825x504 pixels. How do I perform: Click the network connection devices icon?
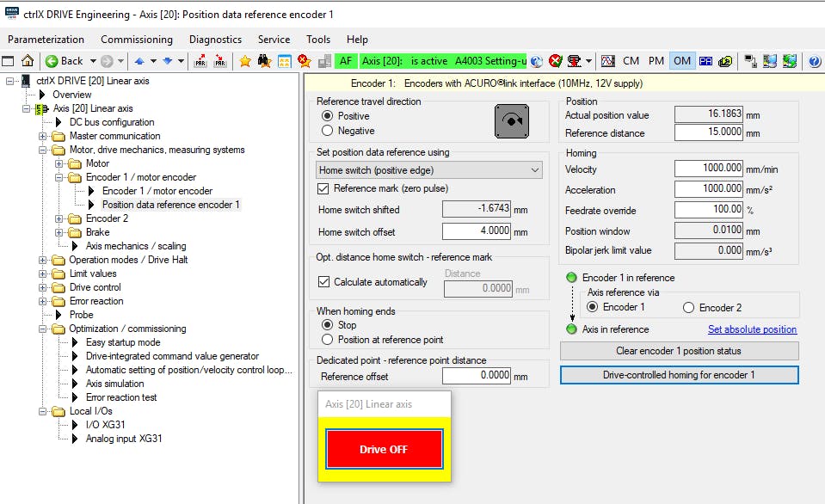coord(750,61)
